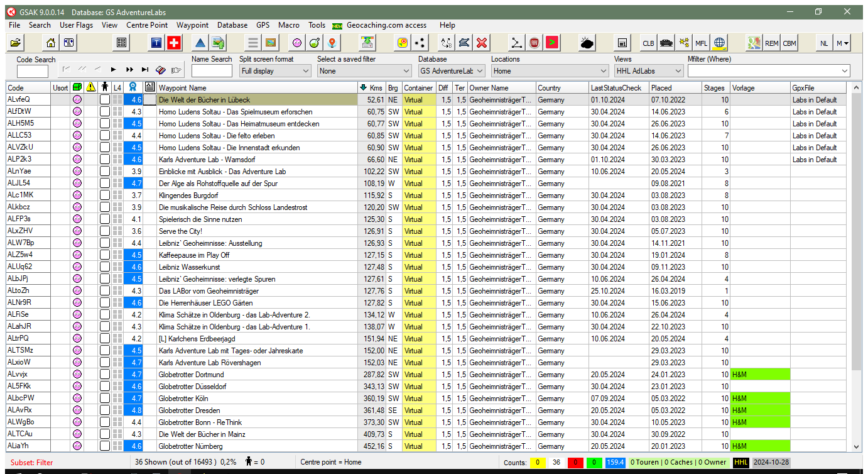This screenshot has width=868, height=474.
Task: Click the orange map pin toolbar icon
Action: 332,43
